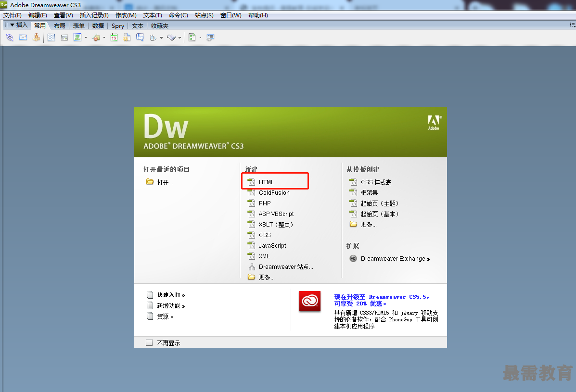Insert the date using calendar icon

(114, 38)
